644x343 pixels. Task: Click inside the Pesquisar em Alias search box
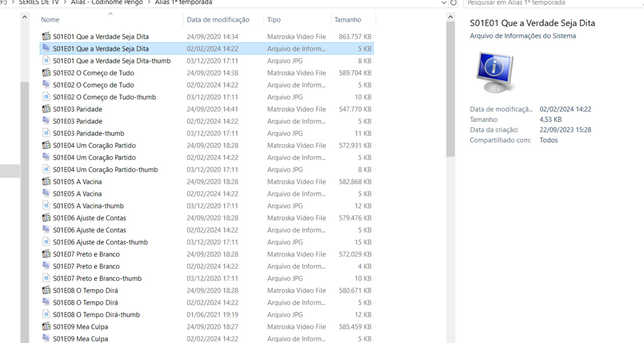(543, 3)
